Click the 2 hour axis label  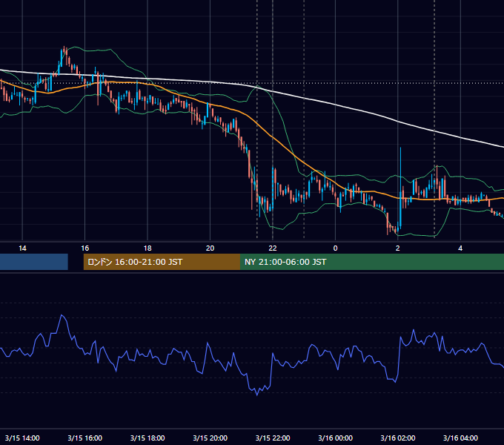[398, 248]
